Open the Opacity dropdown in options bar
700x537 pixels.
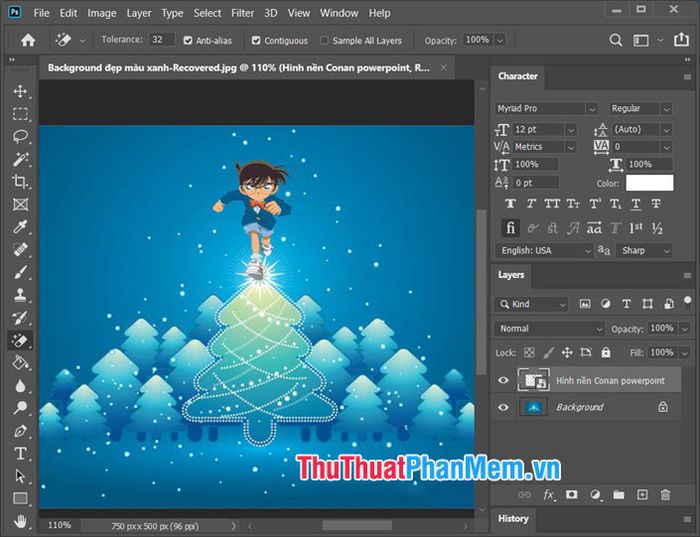coord(500,40)
